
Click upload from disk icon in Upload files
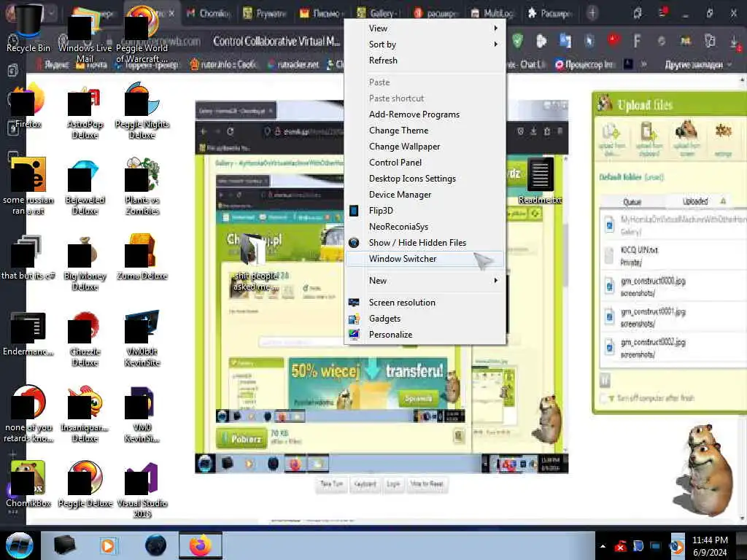[612, 138]
